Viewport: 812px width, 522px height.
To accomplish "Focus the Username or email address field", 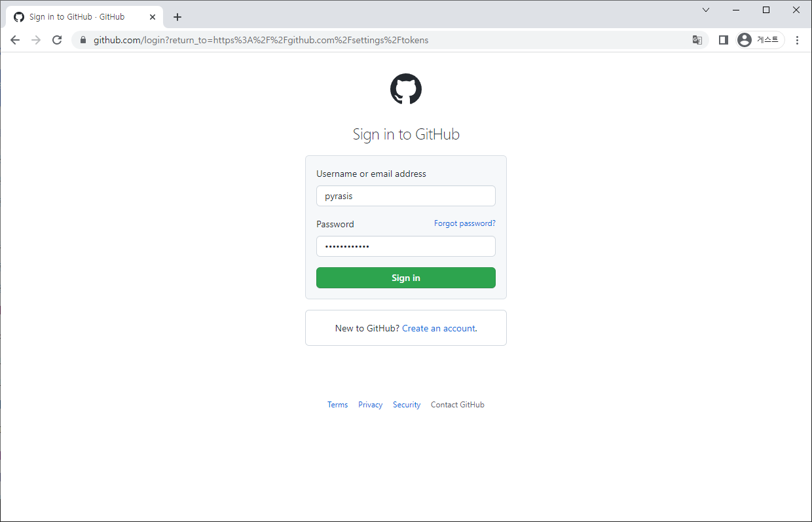I will pyautogui.click(x=406, y=196).
